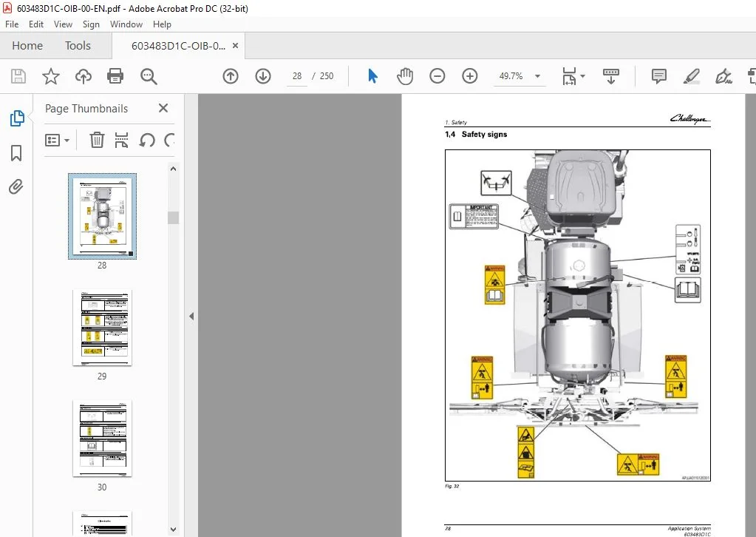This screenshot has width=756, height=537.
Task: Open the Help menu
Action: click(162, 24)
